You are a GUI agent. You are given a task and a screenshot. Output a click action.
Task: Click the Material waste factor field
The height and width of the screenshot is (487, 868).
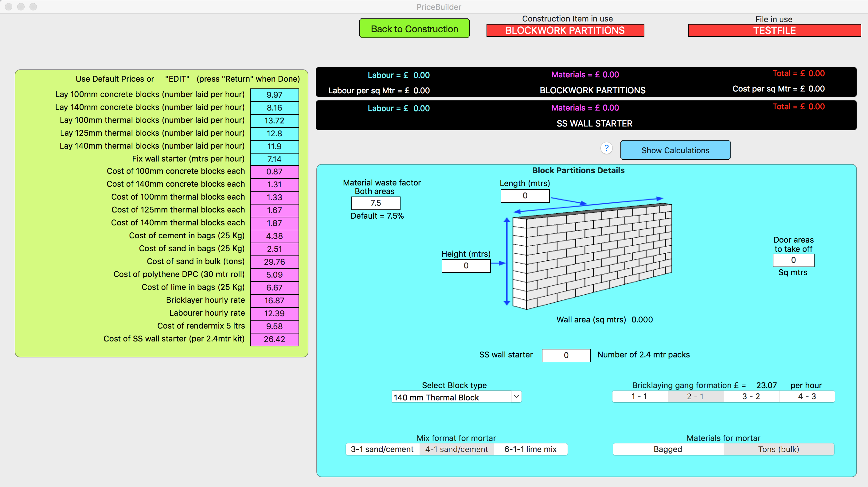click(x=376, y=203)
